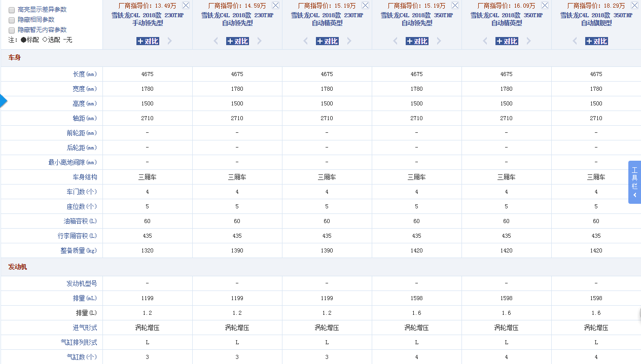The width and height of the screenshot is (641, 364).
Task: Shift 230THP 自动精英型 column left
Action: (305, 41)
